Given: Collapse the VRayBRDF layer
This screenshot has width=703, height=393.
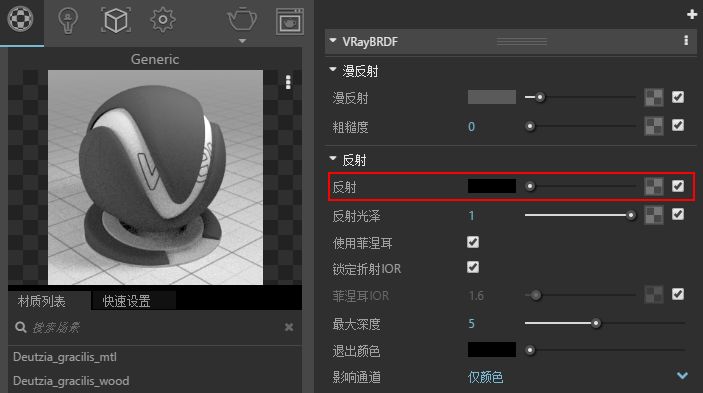Looking at the screenshot, I should (x=333, y=40).
